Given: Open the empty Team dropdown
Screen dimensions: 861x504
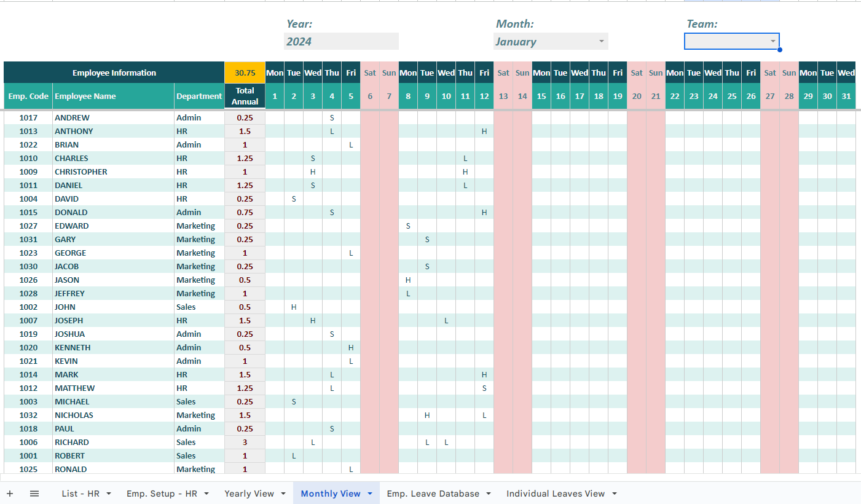Looking at the screenshot, I should click(773, 41).
